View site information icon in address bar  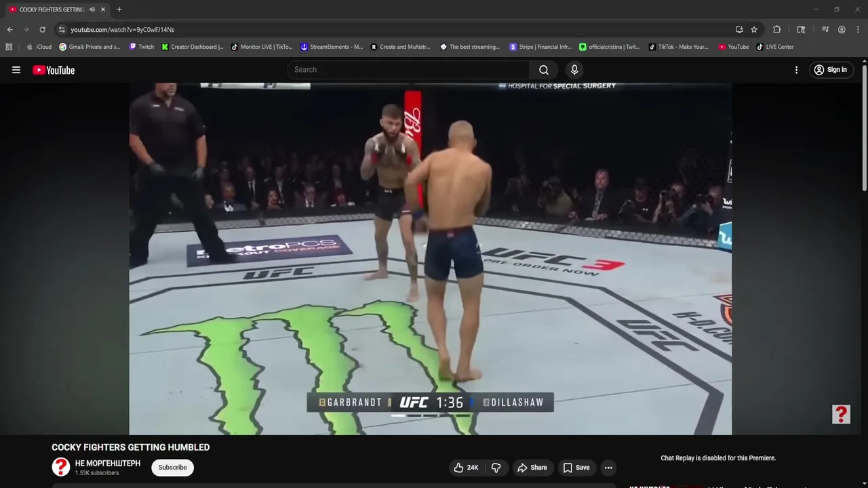click(x=62, y=30)
